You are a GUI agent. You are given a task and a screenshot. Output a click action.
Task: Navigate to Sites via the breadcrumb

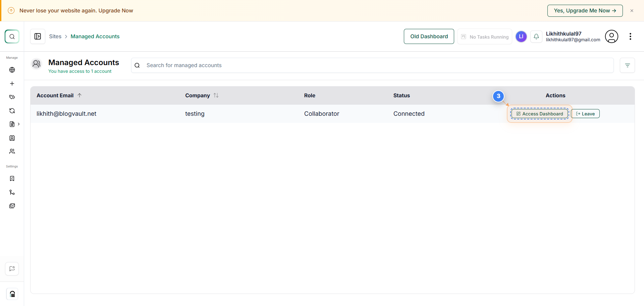(55, 36)
